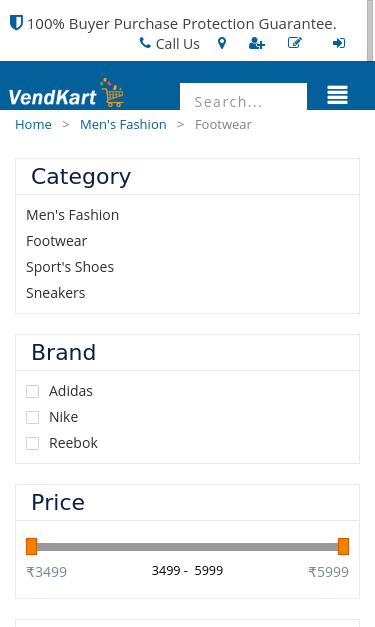Tick the Nike brand checkbox
Screen dimensions: 375x627
pos(32,417)
